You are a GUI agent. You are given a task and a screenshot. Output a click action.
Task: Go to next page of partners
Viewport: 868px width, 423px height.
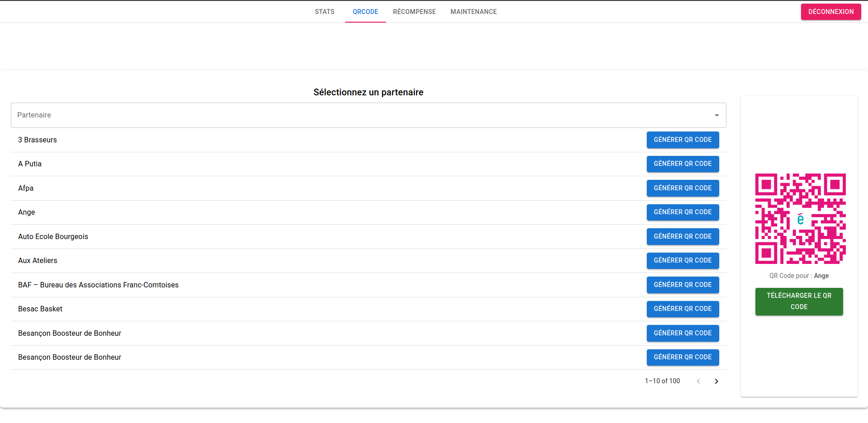716,381
